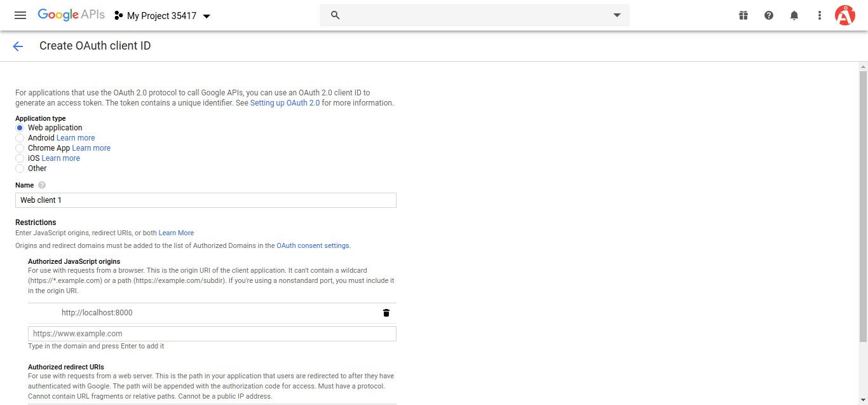
Task: Open the notifications bell
Action: point(794,15)
